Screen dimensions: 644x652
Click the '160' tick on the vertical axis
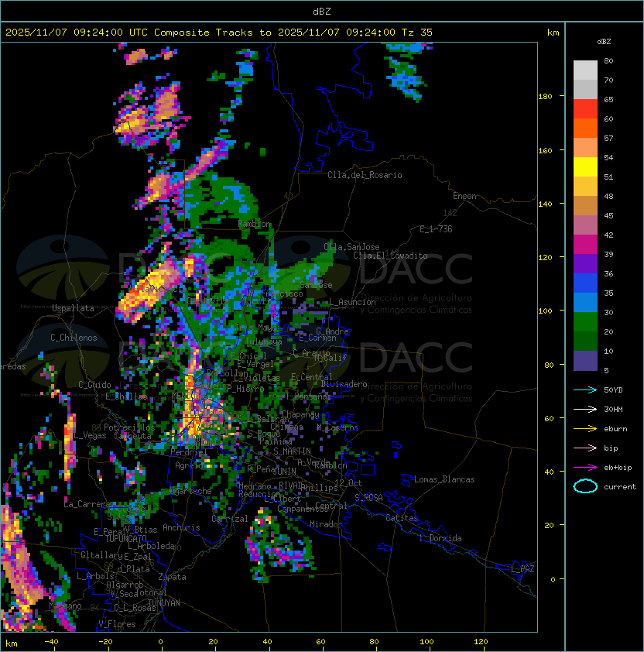click(545, 150)
